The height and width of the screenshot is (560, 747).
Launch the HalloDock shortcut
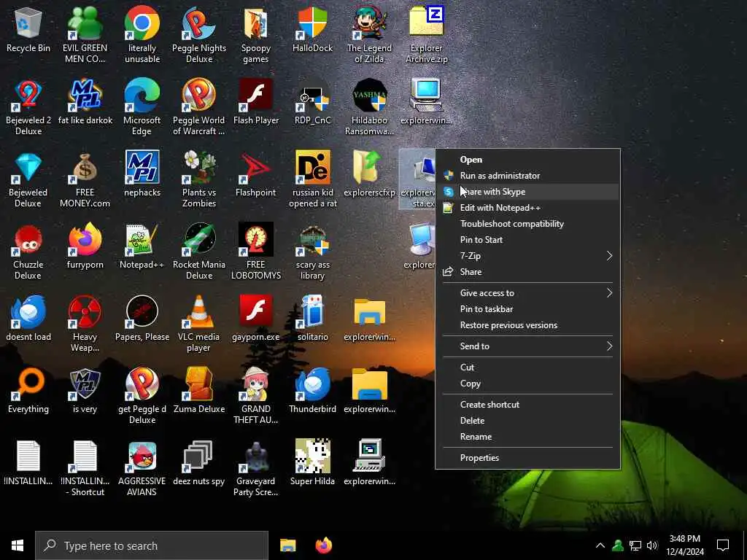click(x=312, y=29)
